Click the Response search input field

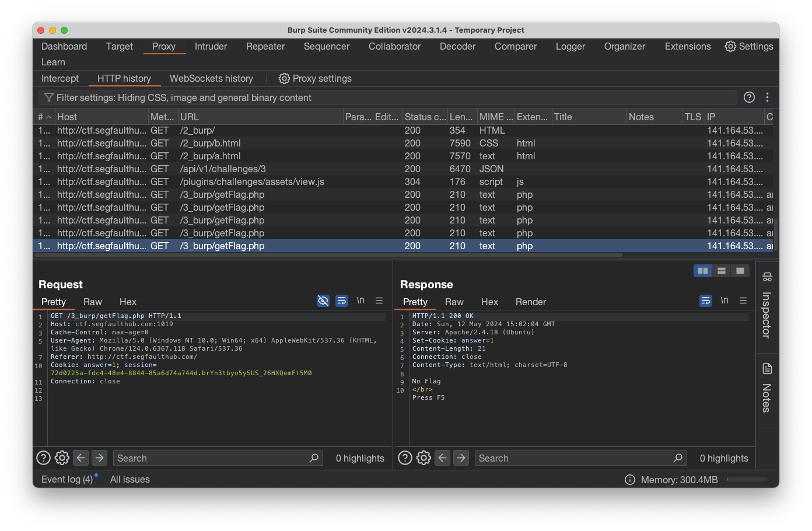581,458
